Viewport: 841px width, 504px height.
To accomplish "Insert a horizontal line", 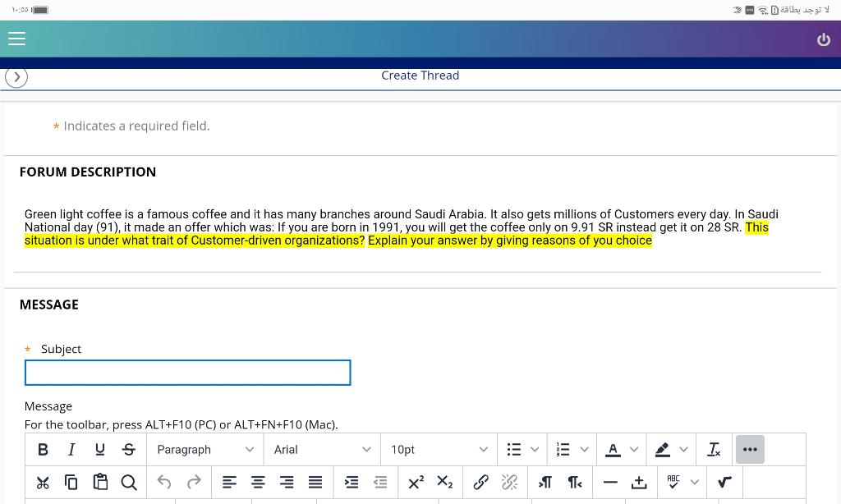I will (x=609, y=482).
